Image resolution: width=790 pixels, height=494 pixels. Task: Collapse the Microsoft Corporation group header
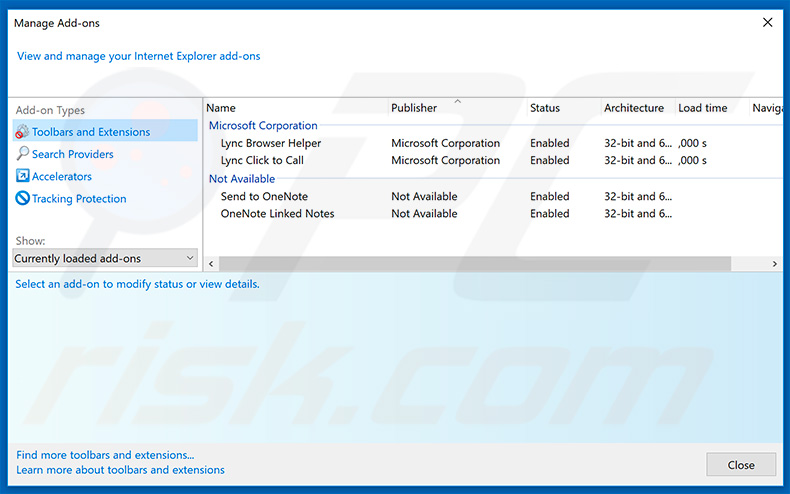click(x=263, y=126)
